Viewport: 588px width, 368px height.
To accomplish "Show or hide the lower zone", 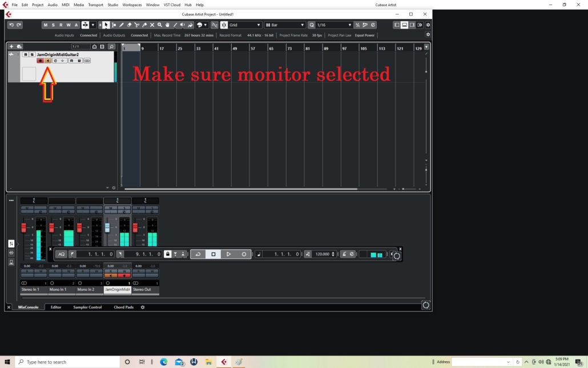I will [x=404, y=25].
